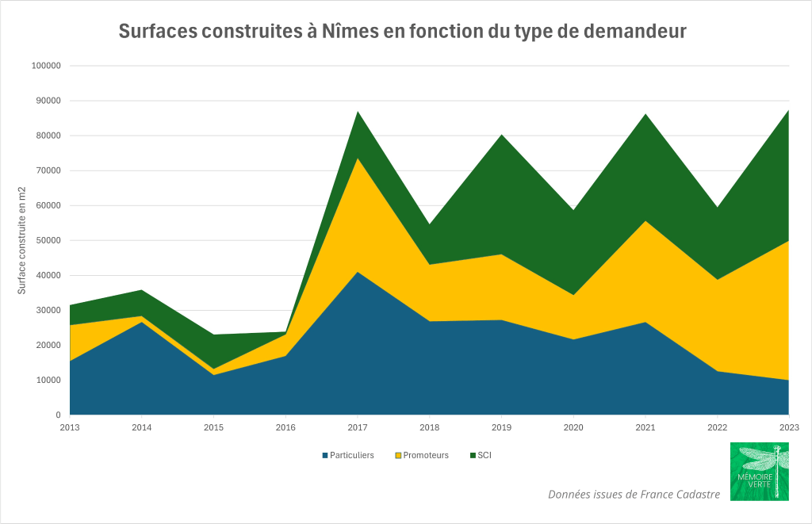Click the 2020 label on the x-axis
This screenshot has height=524, width=812.
coord(573,427)
